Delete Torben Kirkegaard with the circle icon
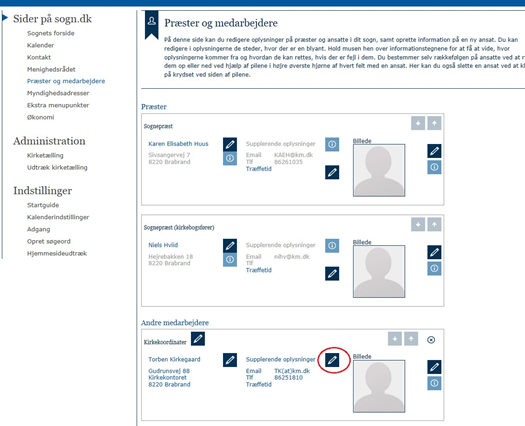 [x=431, y=340]
